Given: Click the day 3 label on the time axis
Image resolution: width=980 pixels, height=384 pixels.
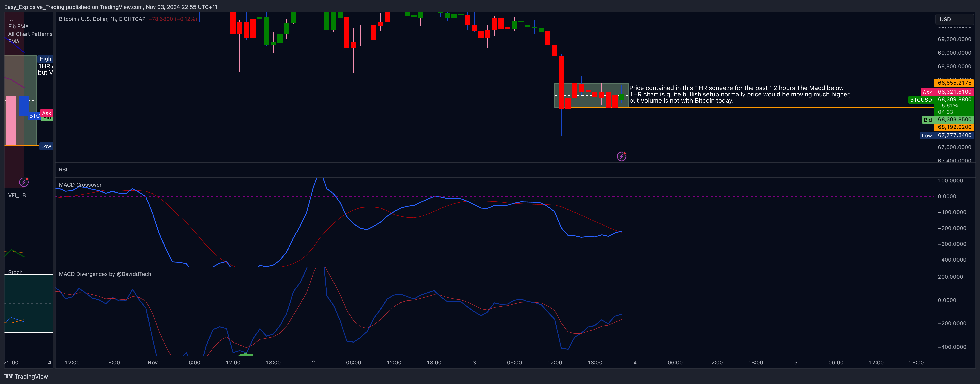Looking at the screenshot, I should pos(474,363).
